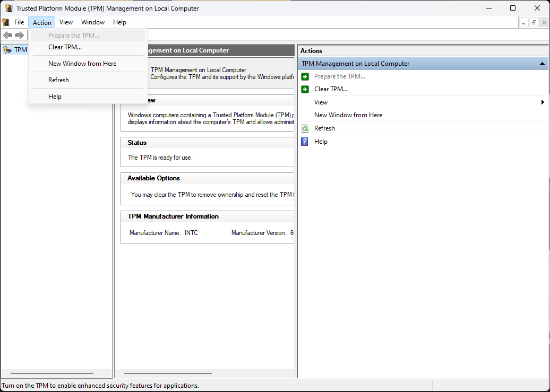Image resolution: width=550 pixels, height=392 pixels.
Task: Open the Window menu
Action: click(x=93, y=22)
